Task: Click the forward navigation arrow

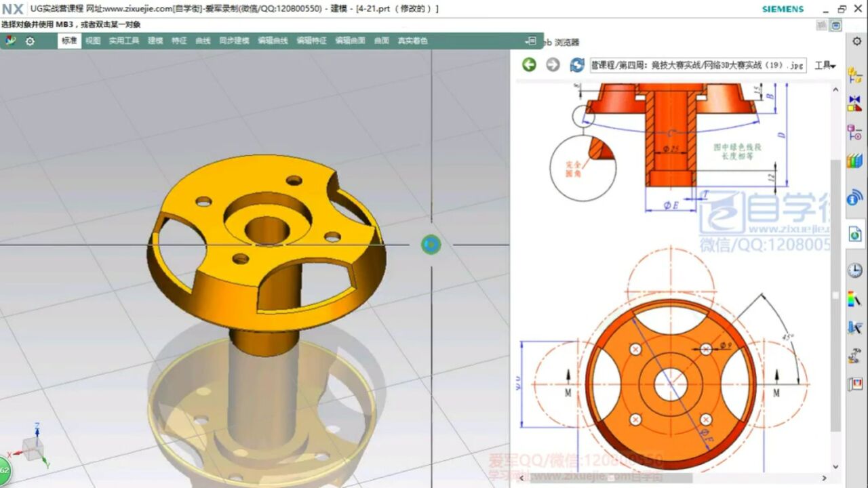Action: tap(552, 65)
